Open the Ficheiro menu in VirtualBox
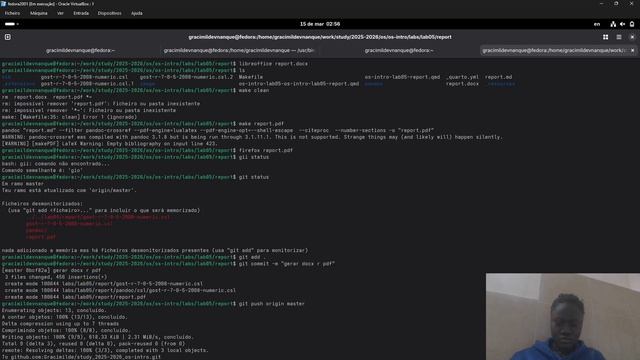The height and width of the screenshot is (360, 640). tap(12, 13)
